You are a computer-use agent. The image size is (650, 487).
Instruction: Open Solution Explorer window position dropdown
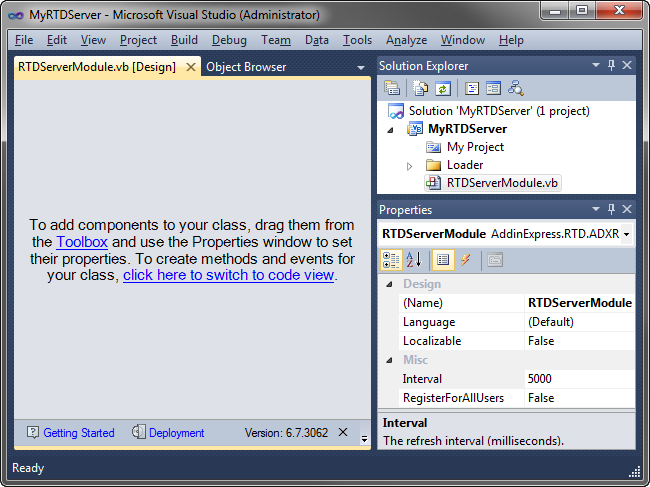(x=596, y=65)
